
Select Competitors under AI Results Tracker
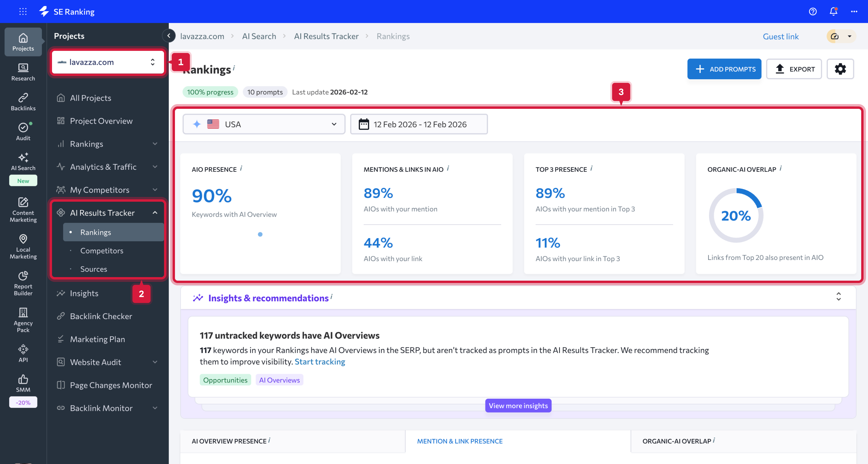(x=101, y=250)
